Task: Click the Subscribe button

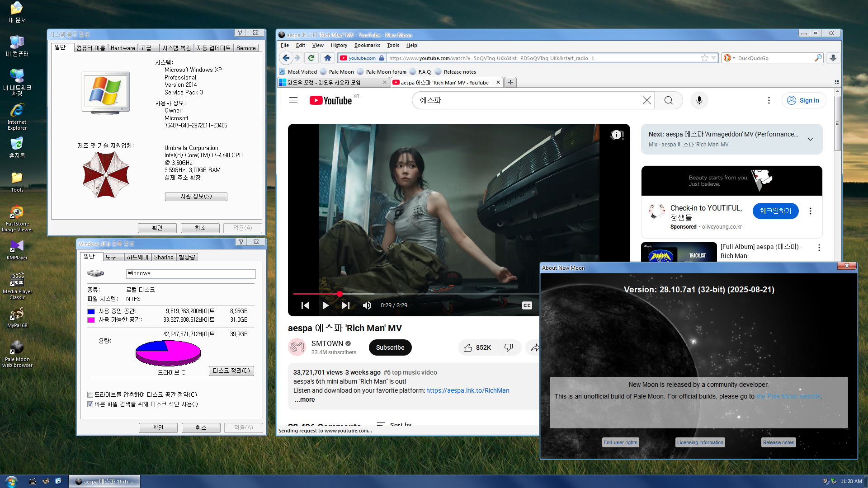Action: (390, 347)
